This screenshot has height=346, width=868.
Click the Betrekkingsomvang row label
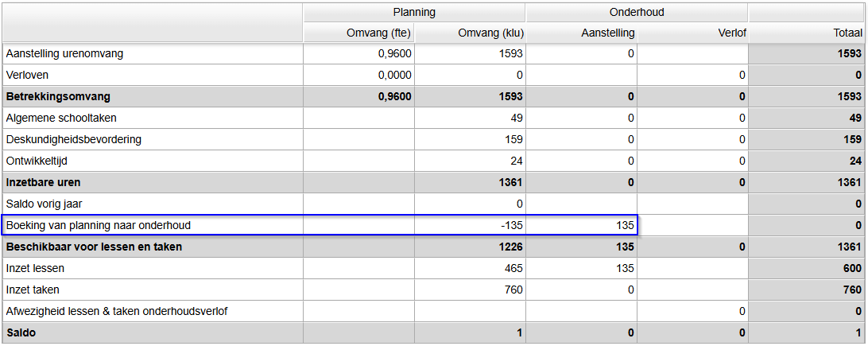[x=58, y=97]
